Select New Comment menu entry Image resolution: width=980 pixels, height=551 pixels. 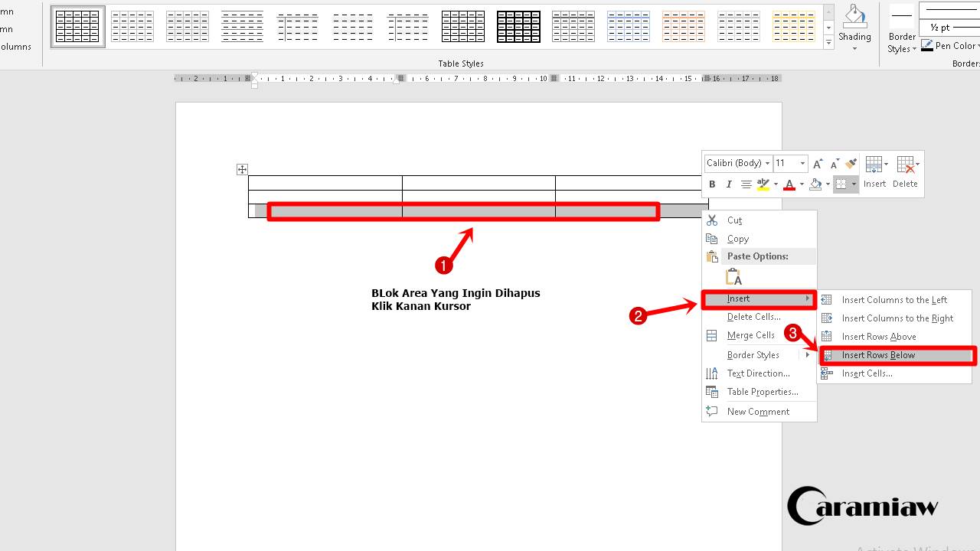pos(758,412)
